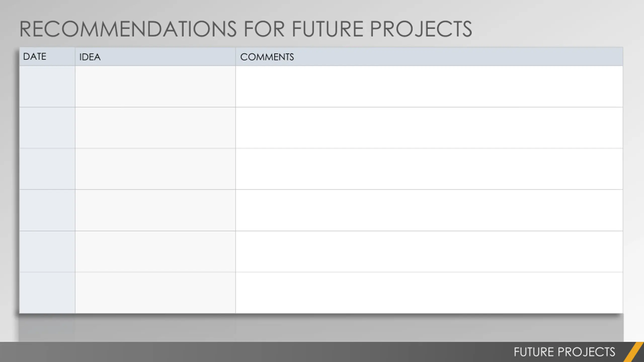
Task: Click the fourth row IDEA cell
Action: coord(155,210)
